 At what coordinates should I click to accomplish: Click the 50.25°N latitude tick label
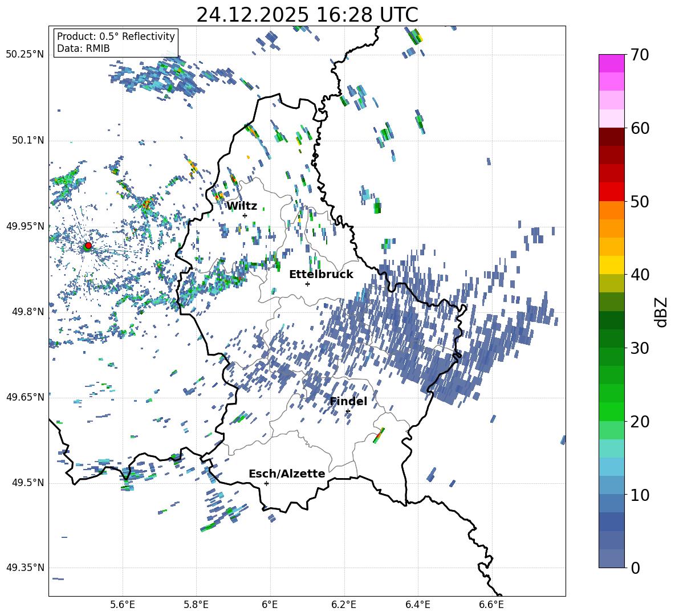pyautogui.click(x=25, y=55)
